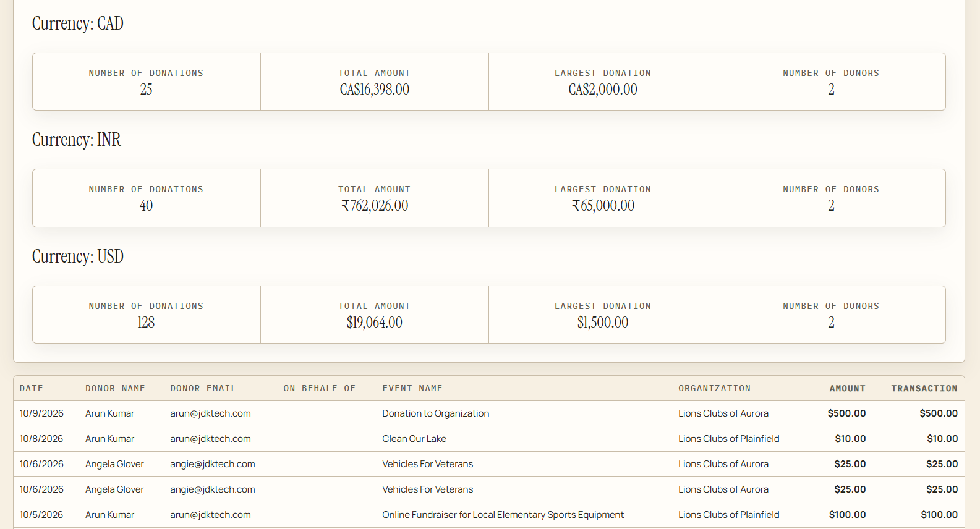980x529 pixels.
Task: Select the 10/9/2026 Arun Kumar donation row
Action: point(488,413)
